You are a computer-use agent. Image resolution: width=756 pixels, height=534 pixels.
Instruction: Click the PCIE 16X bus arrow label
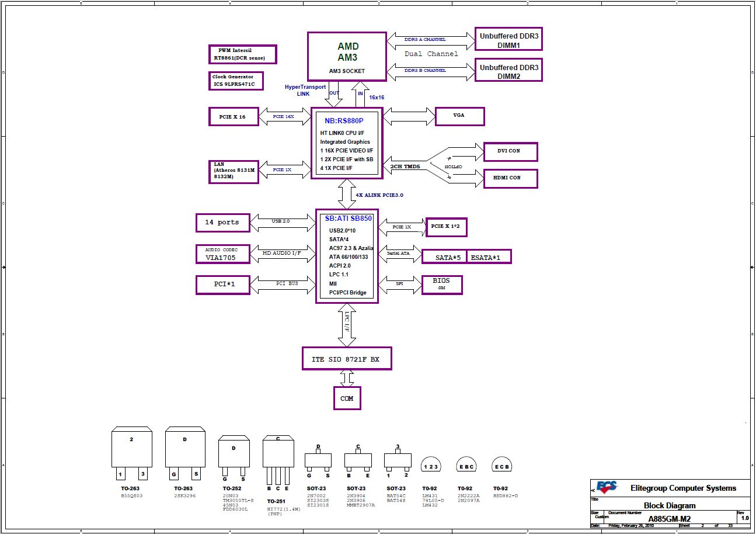(x=284, y=116)
